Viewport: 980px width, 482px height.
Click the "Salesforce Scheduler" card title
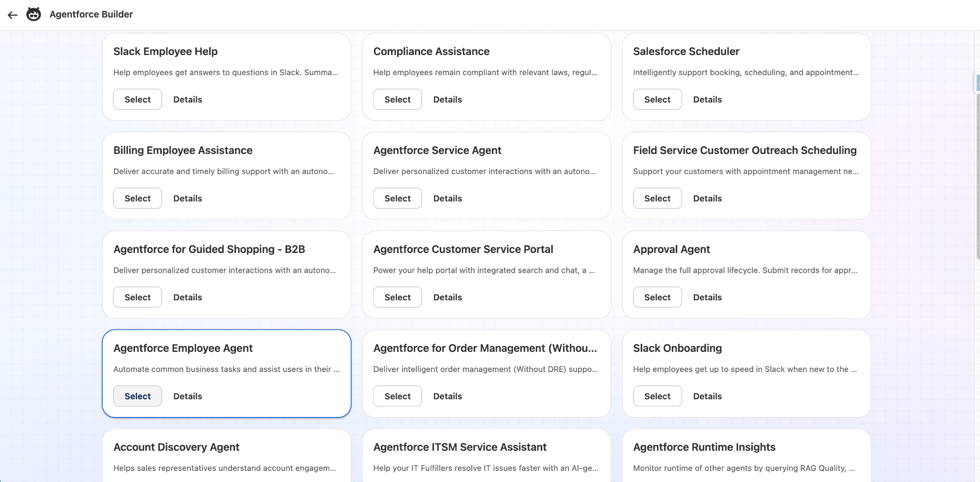tap(686, 52)
